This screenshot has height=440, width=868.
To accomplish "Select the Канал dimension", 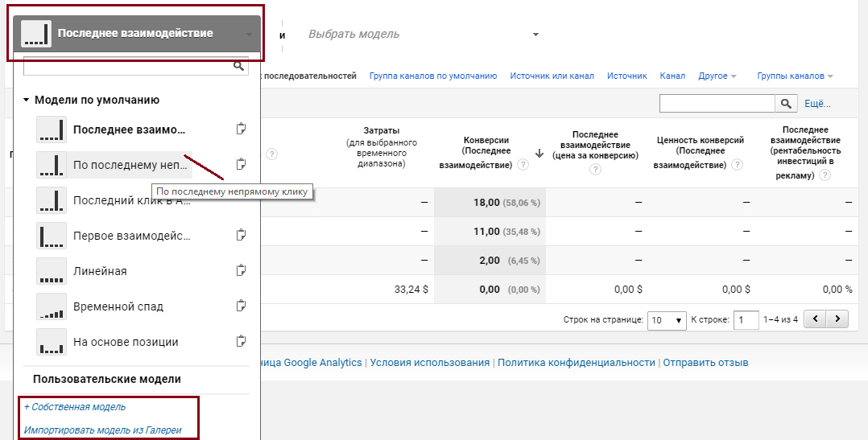I will pyautogui.click(x=672, y=76).
